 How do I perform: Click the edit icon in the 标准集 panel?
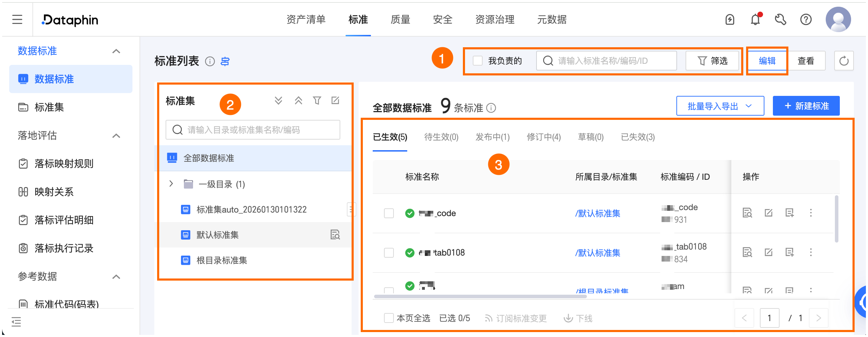tap(335, 101)
